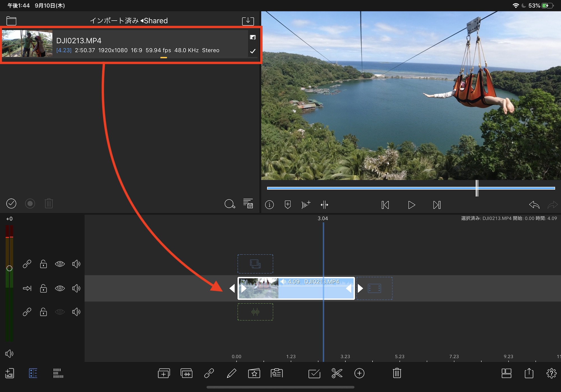Image resolution: width=561 pixels, height=392 pixels.
Task: Unlock toggle on the top overlay track
Action: [x=43, y=264]
